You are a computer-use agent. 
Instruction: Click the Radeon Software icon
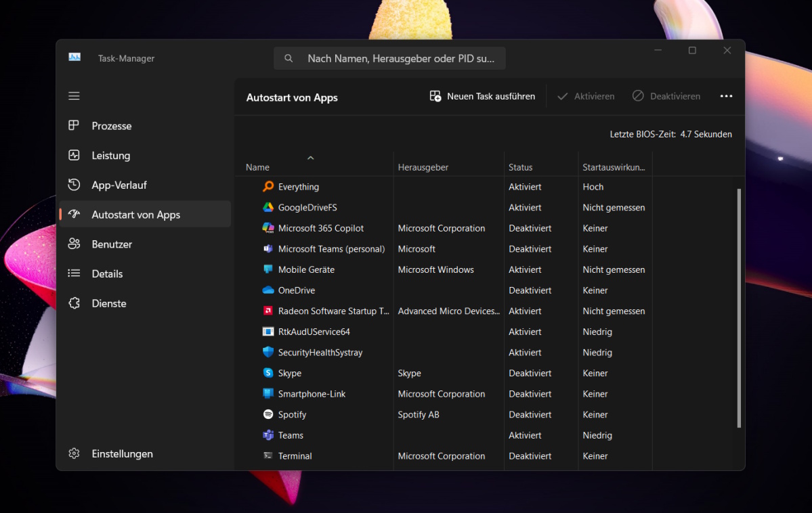click(268, 311)
